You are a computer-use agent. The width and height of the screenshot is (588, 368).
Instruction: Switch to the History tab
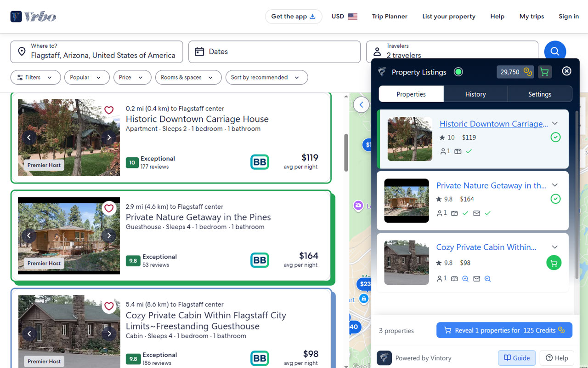click(x=475, y=94)
